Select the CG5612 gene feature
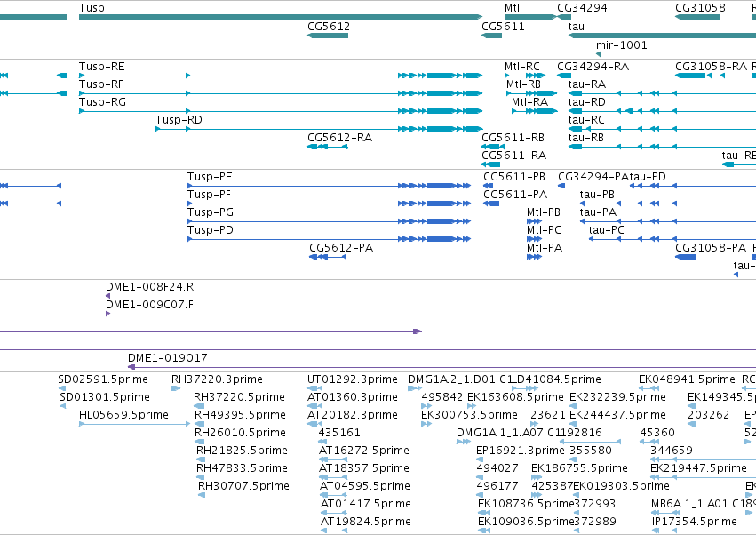 pyautogui.click(x=328, y=36)
